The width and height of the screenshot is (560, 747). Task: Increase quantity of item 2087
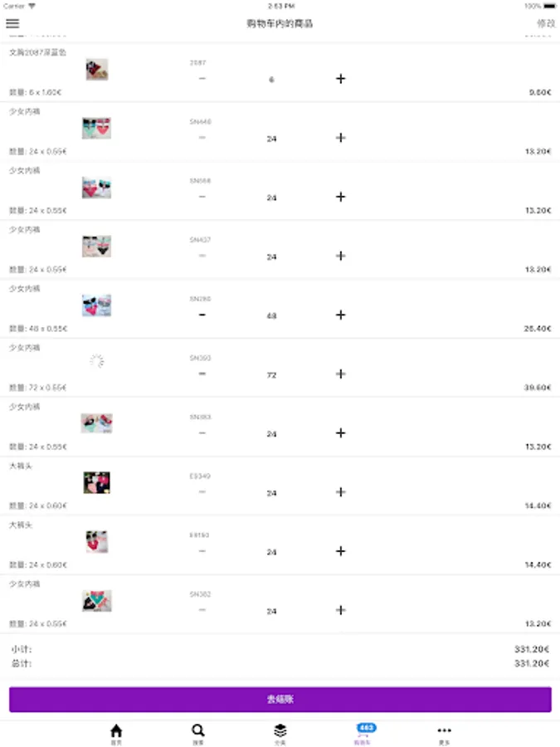340,79
